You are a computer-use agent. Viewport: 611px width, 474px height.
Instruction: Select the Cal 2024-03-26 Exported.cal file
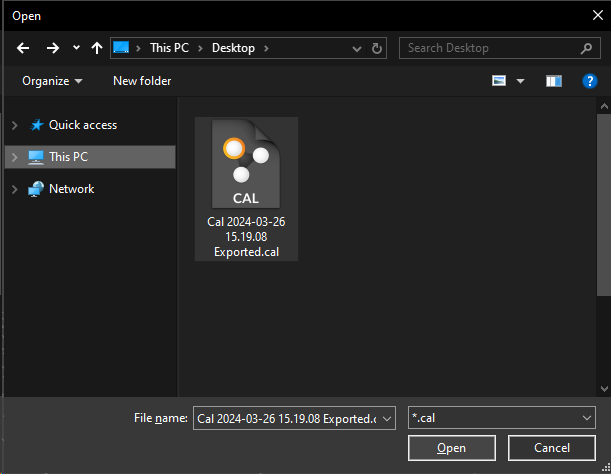coord(246,189)
